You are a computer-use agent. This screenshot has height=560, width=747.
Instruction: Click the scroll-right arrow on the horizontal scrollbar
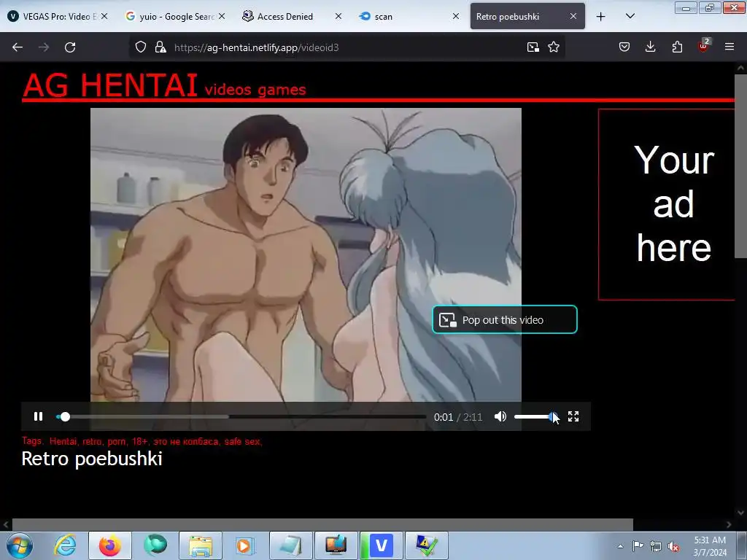(729, 524)
